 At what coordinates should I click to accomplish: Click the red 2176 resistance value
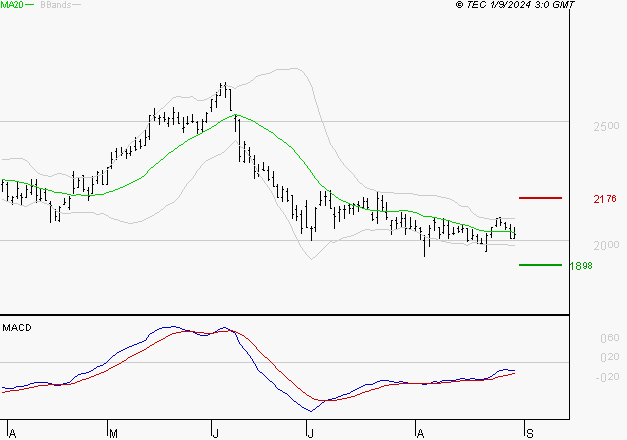[605, 199]
